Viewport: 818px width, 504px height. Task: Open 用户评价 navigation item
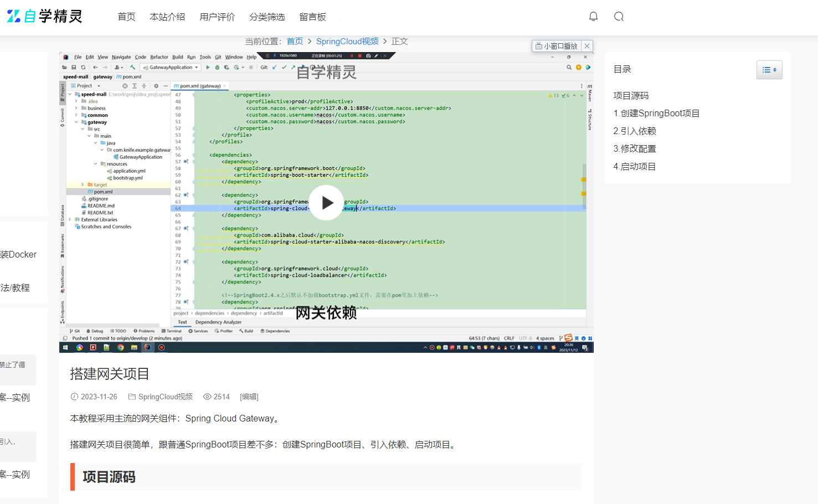point(217,17)
